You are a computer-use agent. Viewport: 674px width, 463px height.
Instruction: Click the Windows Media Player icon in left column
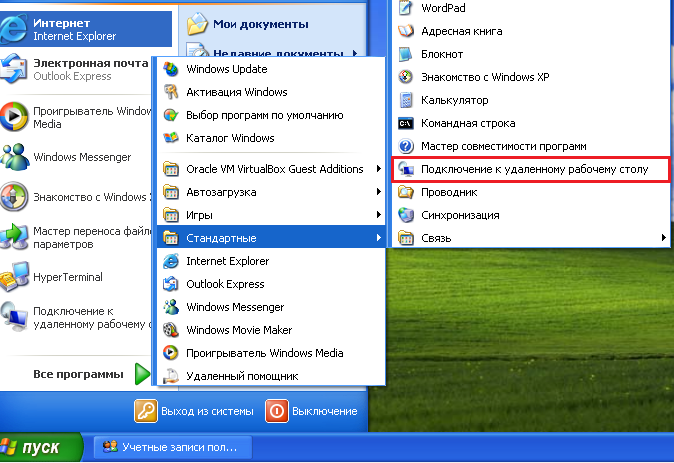click(x=14, y=117)
